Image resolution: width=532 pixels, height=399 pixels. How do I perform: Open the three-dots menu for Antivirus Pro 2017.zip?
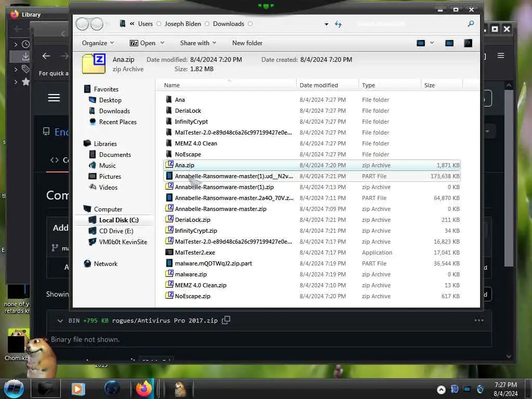click(x=478, y=320)
